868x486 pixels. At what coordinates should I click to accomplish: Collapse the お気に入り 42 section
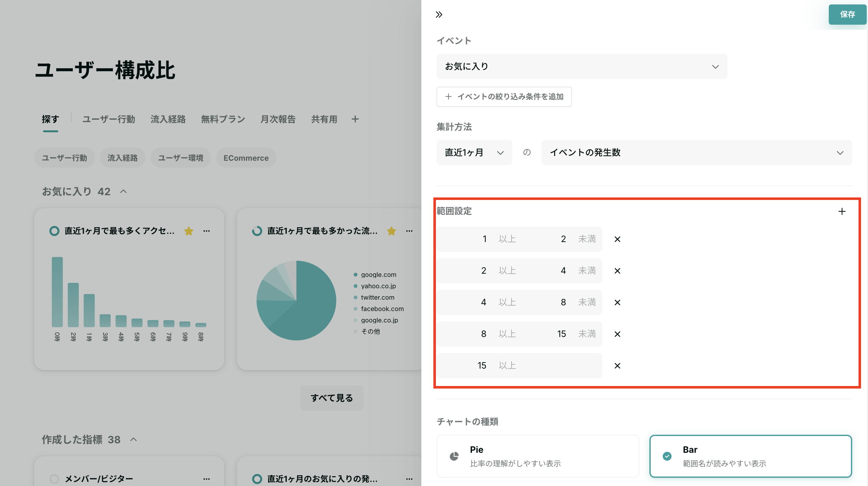[123, 191]
